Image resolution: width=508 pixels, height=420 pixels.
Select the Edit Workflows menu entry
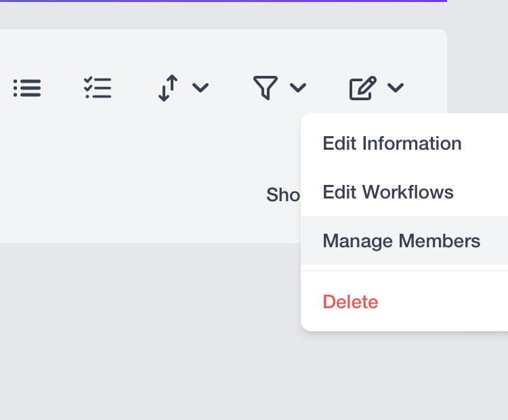coord(388,192)
